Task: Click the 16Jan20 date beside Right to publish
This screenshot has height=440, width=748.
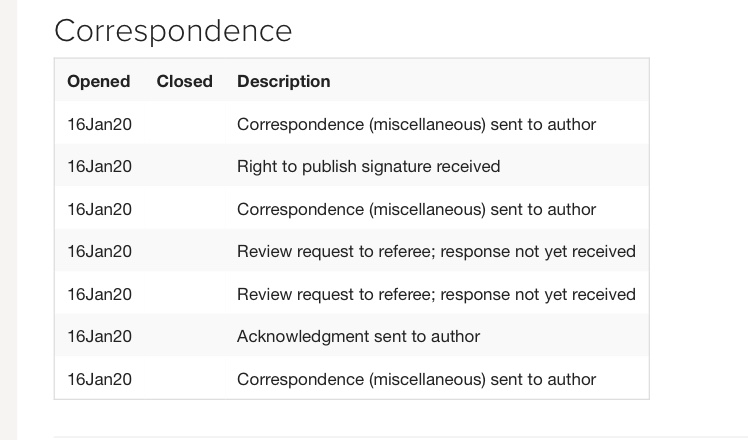Action: [100, 167]
